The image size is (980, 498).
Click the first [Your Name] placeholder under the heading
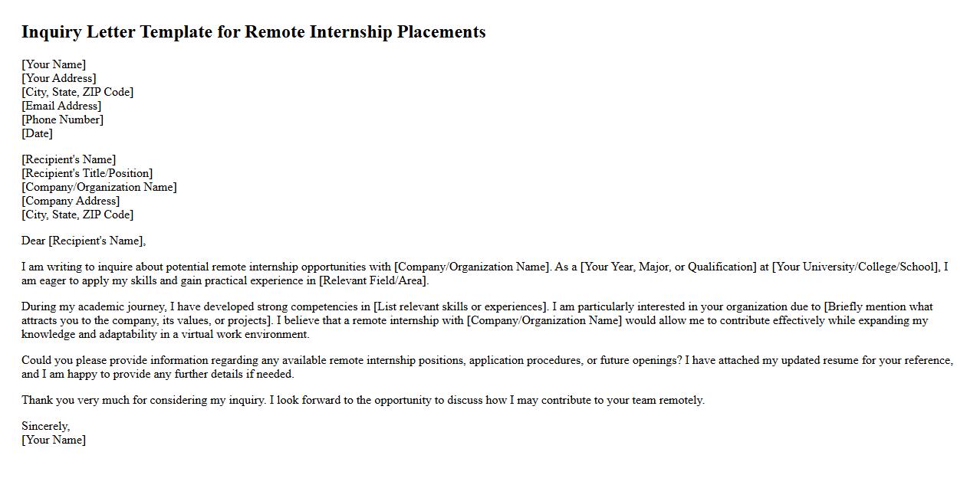point(54,64)
